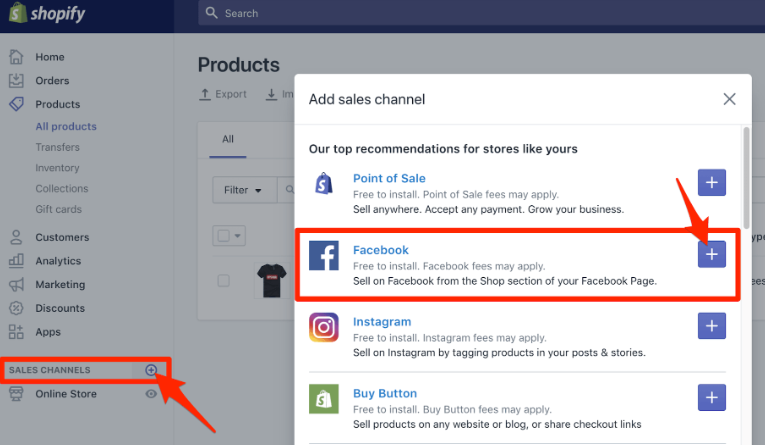The height and width of the screenshot is (445, 765).
Task: Click the Analytics bar chart icon
Action: [x=16, y=261]
